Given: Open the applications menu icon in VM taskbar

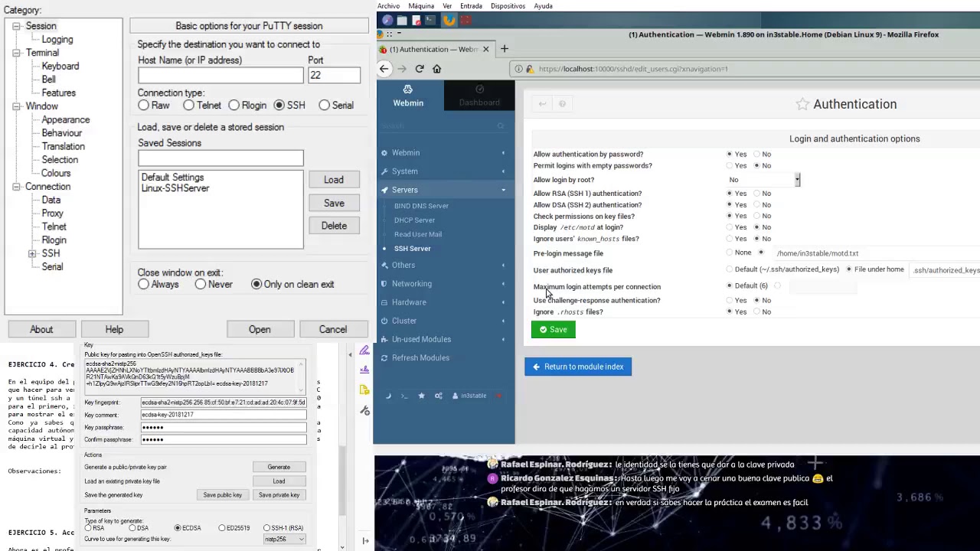Looking at the screenshot, I should pos(387,21).
